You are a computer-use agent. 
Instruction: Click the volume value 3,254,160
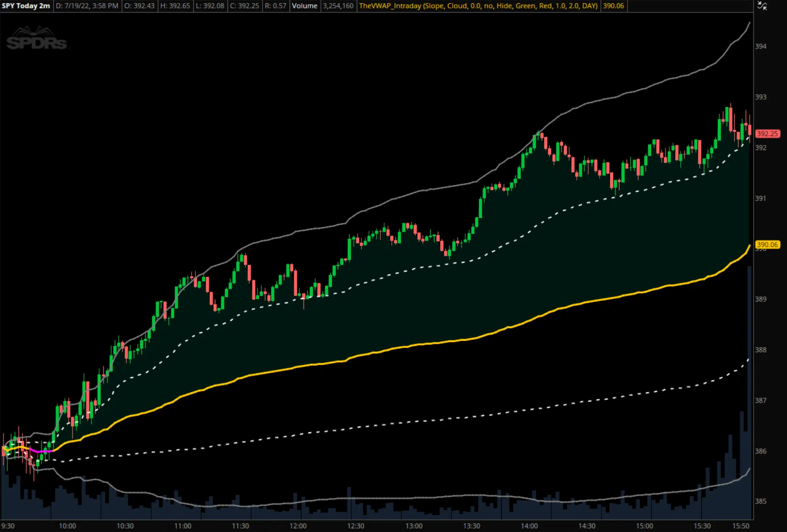coord(338,6)
